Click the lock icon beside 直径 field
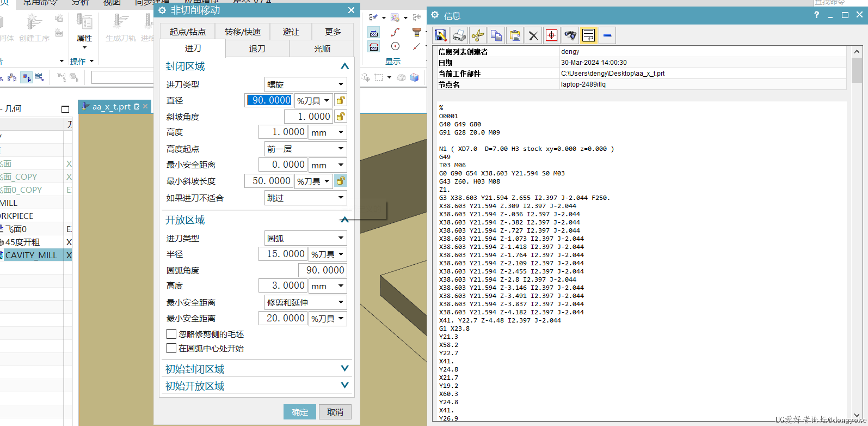The width and height of the screenshot is (868, 426). point(341,100)
